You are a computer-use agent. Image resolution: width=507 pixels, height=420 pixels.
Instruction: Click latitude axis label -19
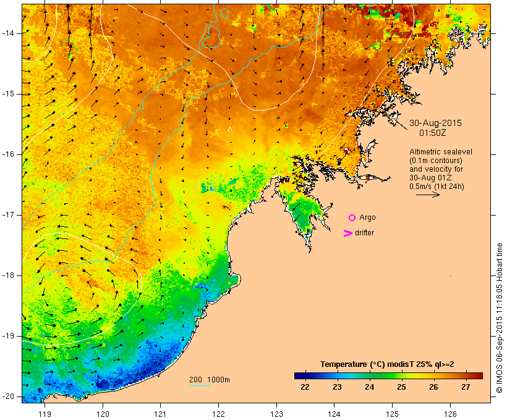tap(7, 336)
